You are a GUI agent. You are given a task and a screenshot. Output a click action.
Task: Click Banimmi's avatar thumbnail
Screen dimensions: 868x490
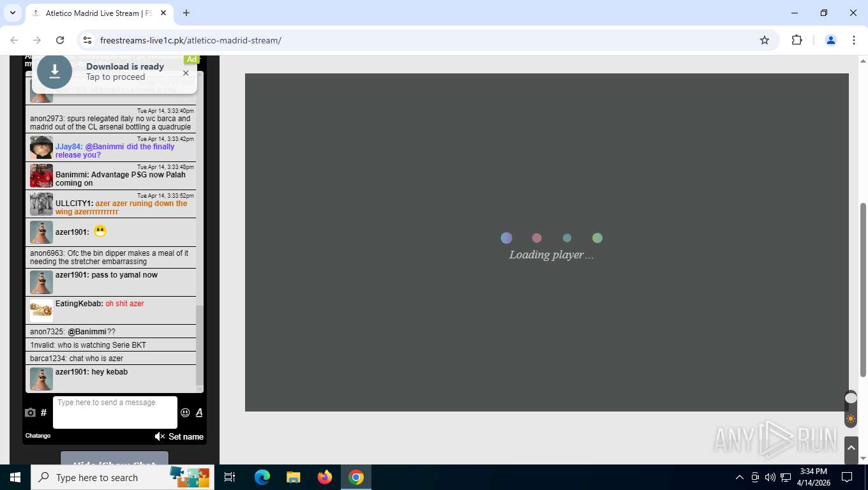(41, 175)
